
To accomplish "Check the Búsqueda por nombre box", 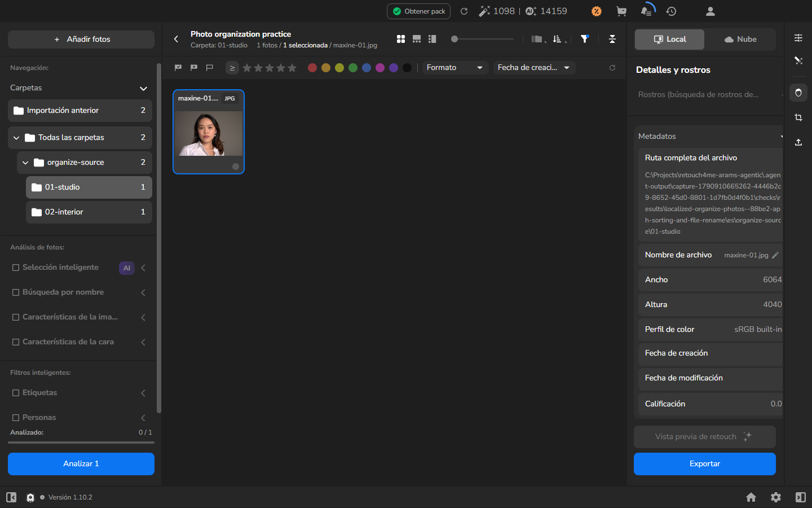I will pyautogui.click(x=16, y=292).
